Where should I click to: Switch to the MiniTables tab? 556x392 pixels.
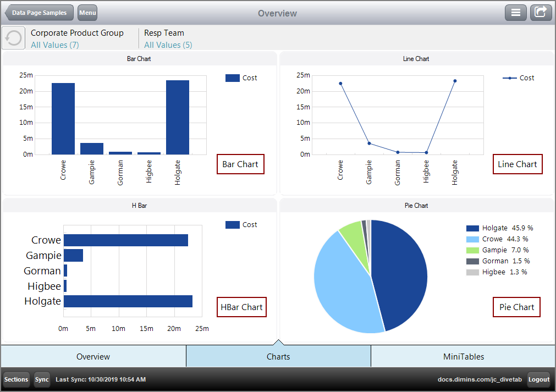(x=463, y=356)
